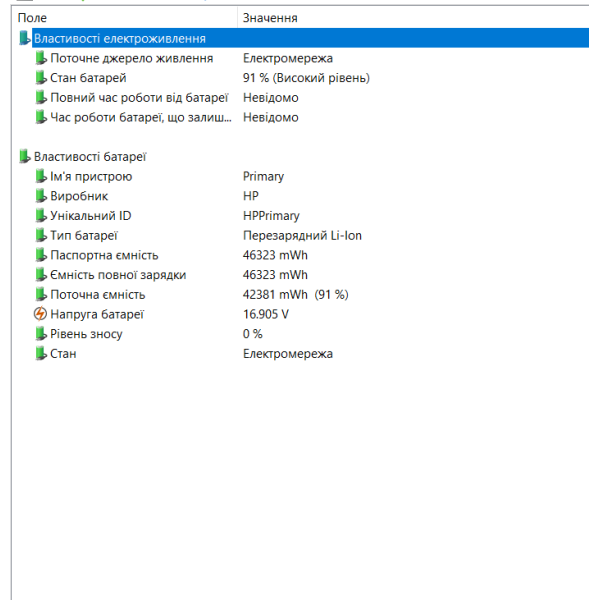600x600 pixels.
Task: Click the icon beside Час роботи батареї, що залиш...
Action: [x=41, y=117]
